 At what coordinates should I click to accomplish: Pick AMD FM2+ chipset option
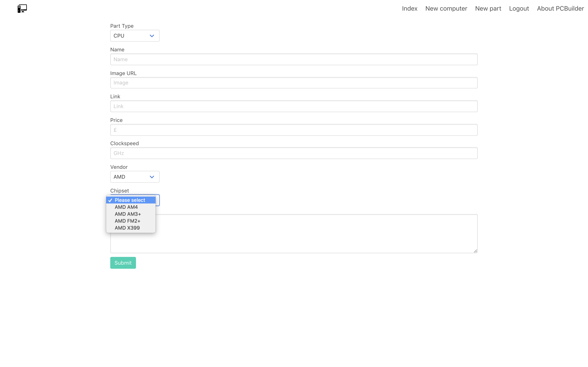click(x=127, y=221)
